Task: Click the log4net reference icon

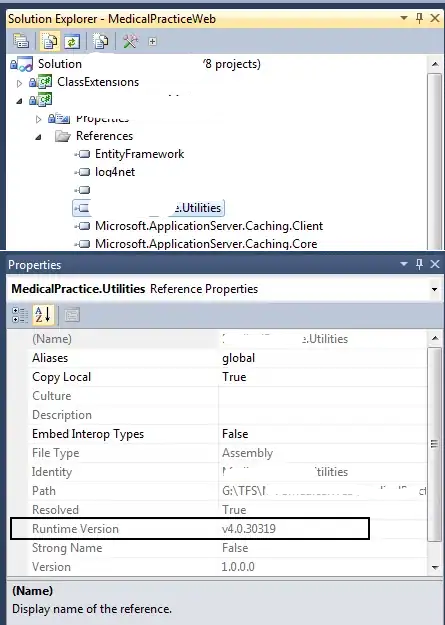Action: [x=83, y=172]
